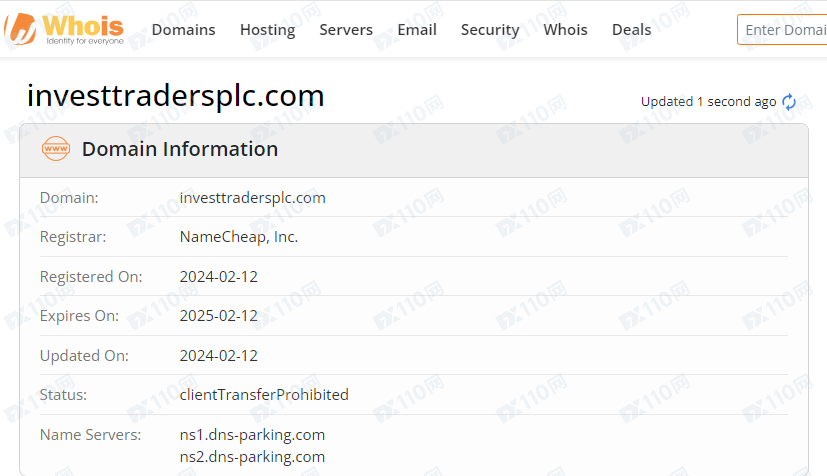The image size is (827, 476).
Task: Click the orange www globe icon
Action: click(56, 150)
